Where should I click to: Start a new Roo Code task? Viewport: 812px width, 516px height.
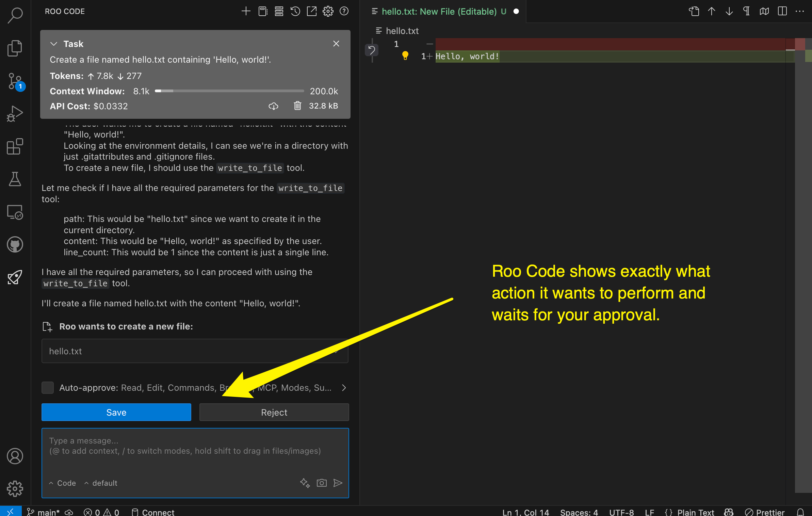(x=246, y=11)
